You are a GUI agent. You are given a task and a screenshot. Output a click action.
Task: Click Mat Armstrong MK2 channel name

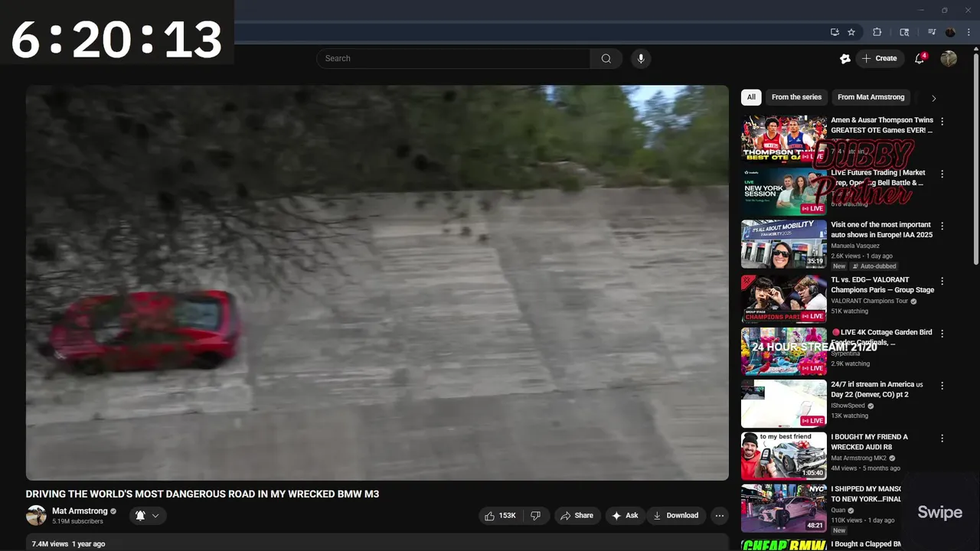[858, 458]
